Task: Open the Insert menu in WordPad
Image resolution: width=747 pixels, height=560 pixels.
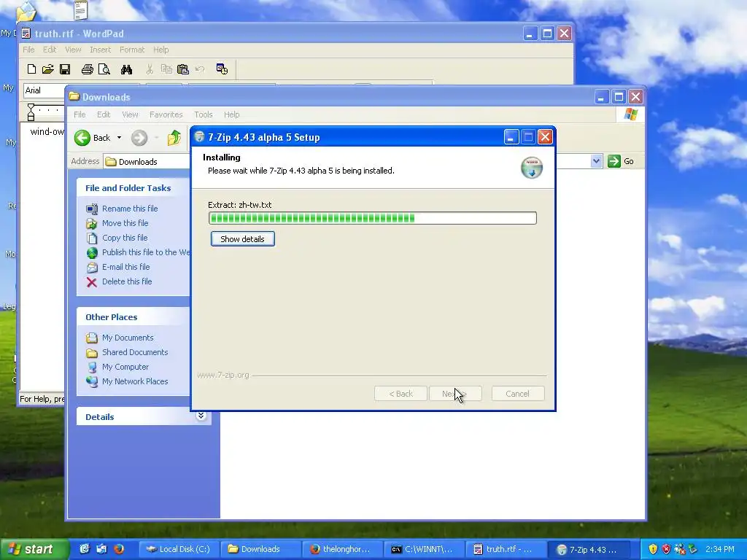Action: [100, 50]
